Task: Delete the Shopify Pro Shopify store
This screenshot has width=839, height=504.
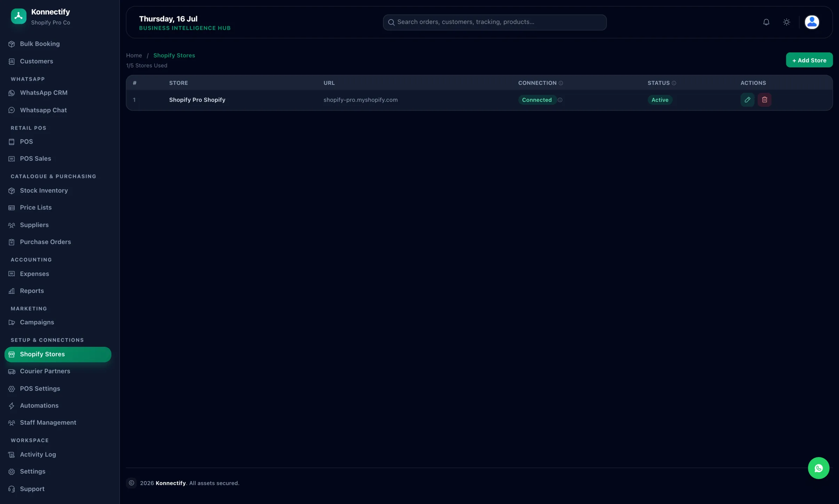Action: (764, 100)
